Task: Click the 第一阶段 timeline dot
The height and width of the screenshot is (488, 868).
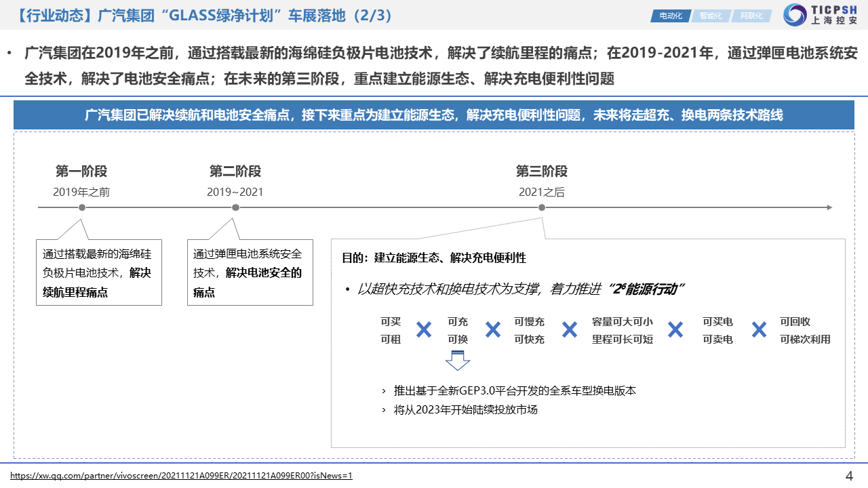Action: click(82, 207)
